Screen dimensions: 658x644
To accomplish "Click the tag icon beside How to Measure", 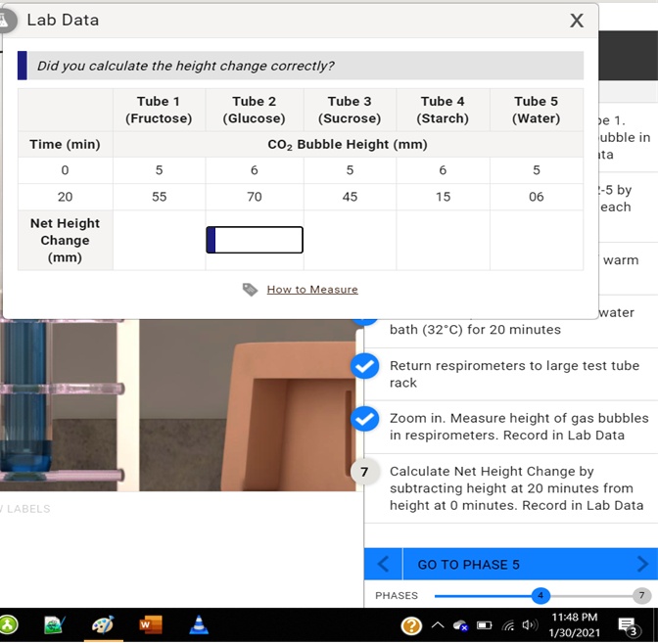I will pyautogui.click(x=250, y=290).
